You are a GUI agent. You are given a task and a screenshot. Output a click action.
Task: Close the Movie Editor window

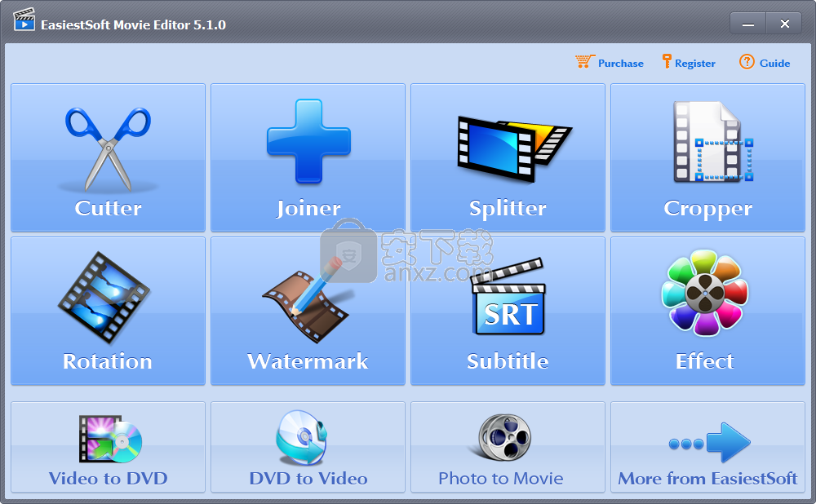[x=784, y=24]
